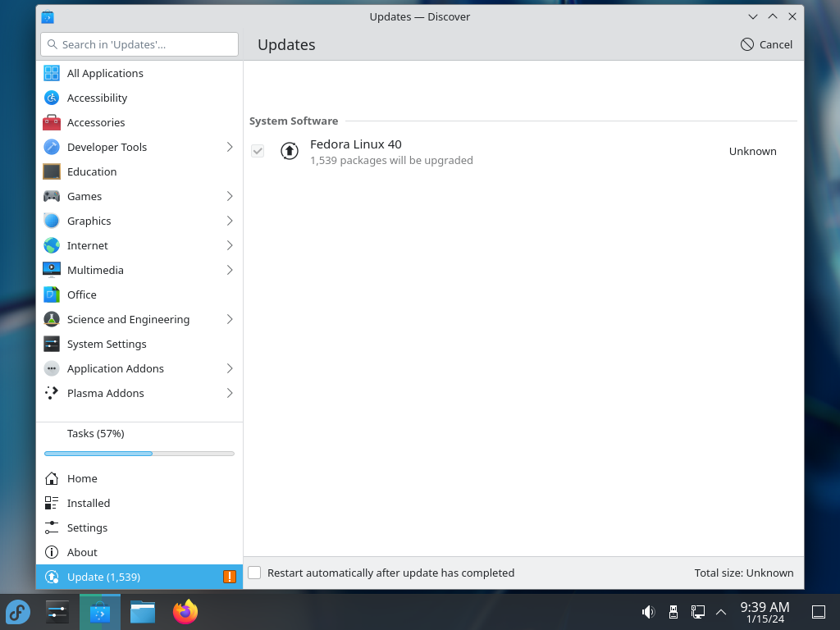Image resolution: width=840 pixels, height=630 pixels.
Task: Open the Fedora application launcher in taskbar
Action: pyautogui.click(x=18, y=612)
